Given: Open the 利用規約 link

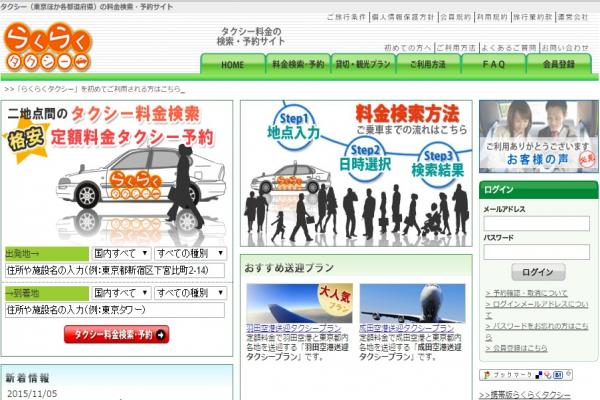Looking at the screenshot, I should click(492, 17).
